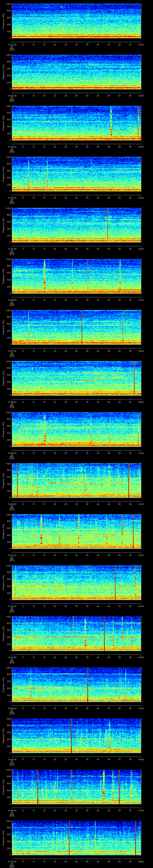
Task: Click the "41:00" end-of-axis time label
Action: [x=141, y=504]
